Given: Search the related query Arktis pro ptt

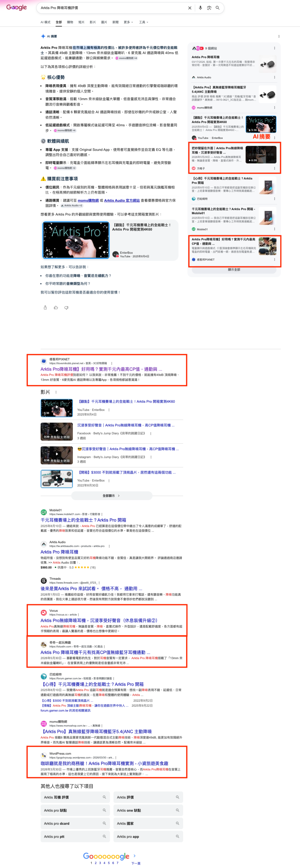Looking at the screenshot, I should pyautogui.click(x=75, y=837).
